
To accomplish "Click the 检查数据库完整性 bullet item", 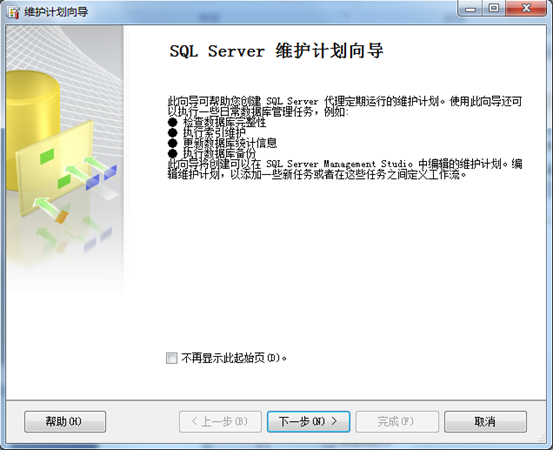I will click(224, 122).
